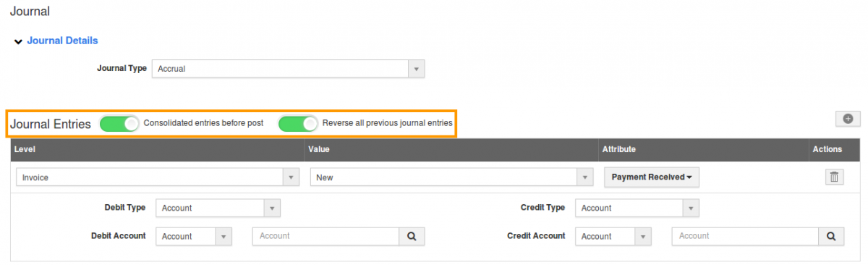The image size is (868, 265).
Task: Add a new journal entry with plus icon
Action: (848, 119)
